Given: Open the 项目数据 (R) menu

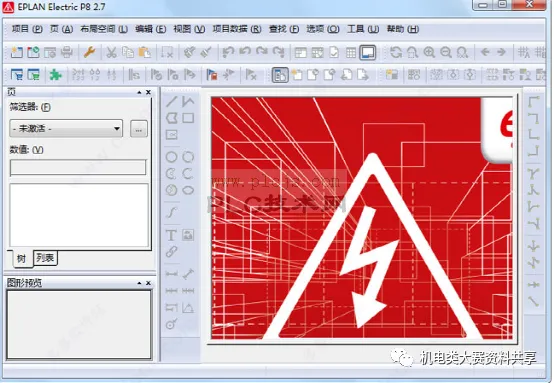Looking at the screenshot, I should click(x=237, y=29).
